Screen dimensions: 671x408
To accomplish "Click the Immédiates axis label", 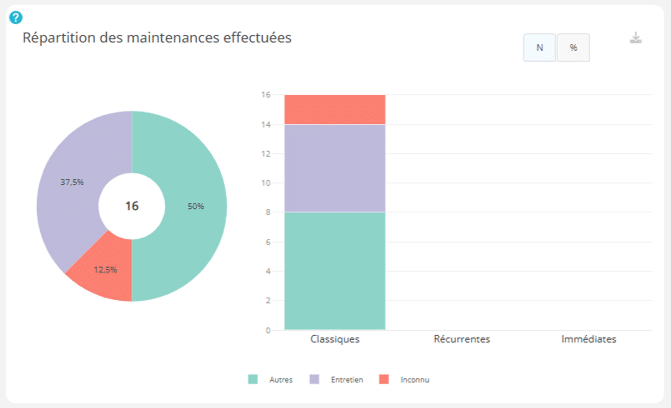I will click(589, 339).
